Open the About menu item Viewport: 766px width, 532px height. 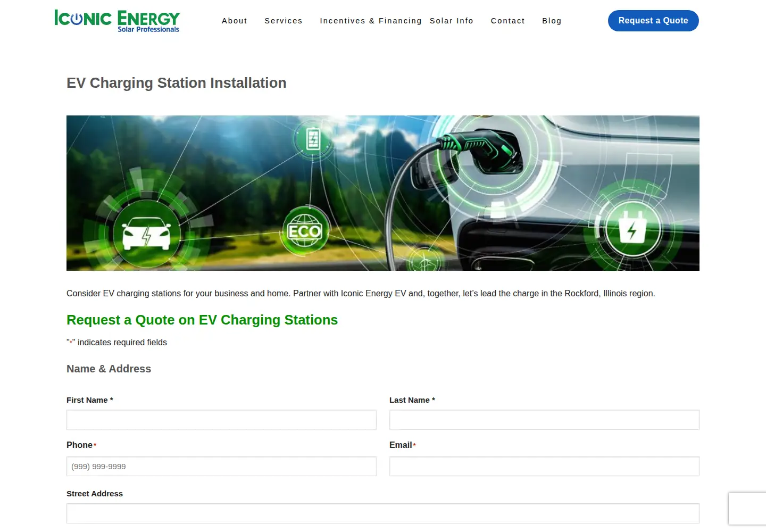(235, 21)
